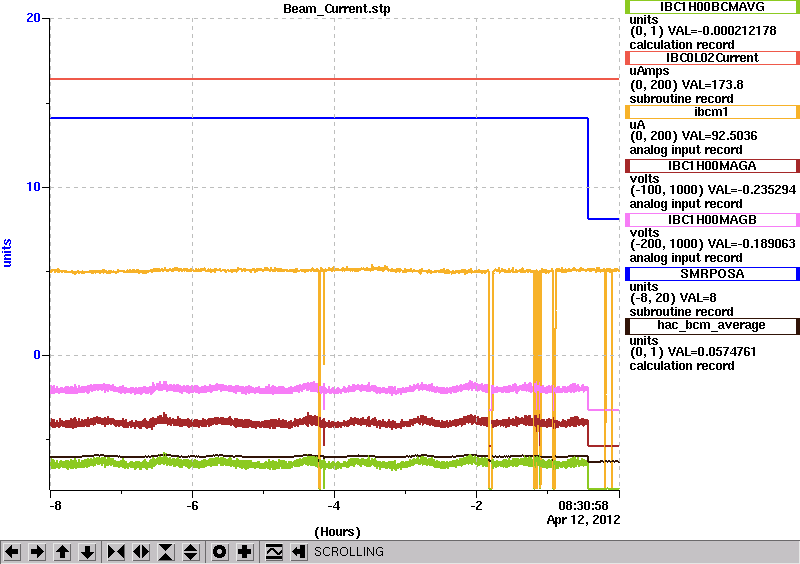The height and width of the screenshot is (564, 800).
Task: Click the '-4' x-axis tick label
Action: [x=334, y=506]
